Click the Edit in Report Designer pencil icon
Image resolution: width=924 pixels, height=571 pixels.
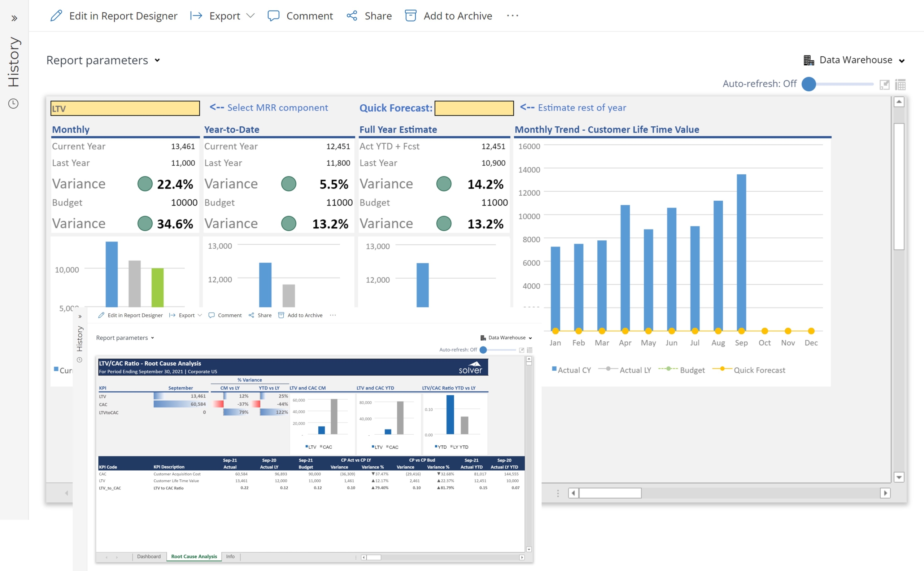point(56,16)
